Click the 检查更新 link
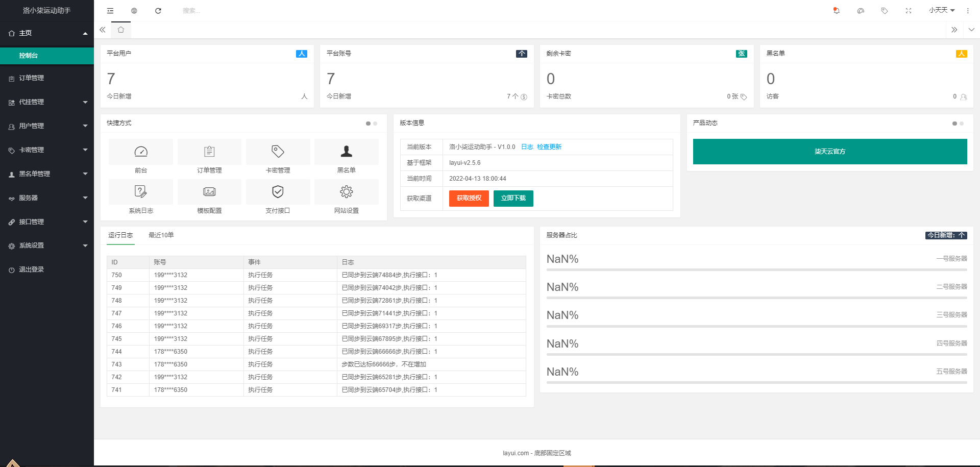Screen dimensions: 980x467 click(x=549, y=147)
